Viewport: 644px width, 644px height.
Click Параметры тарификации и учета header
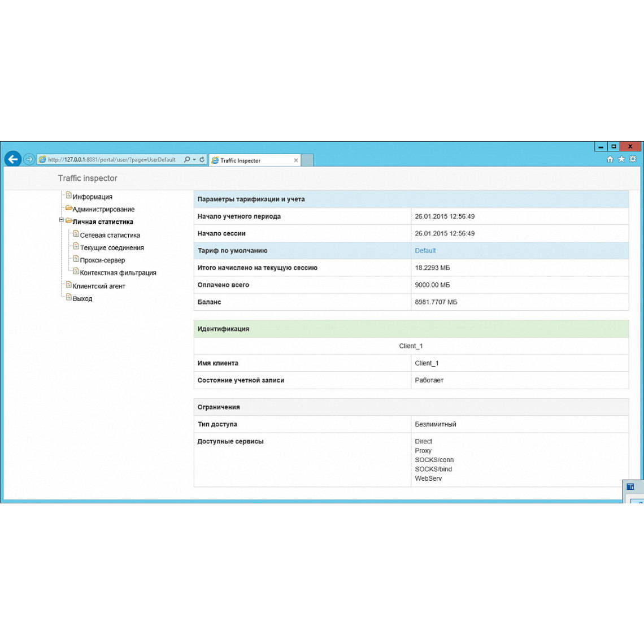click(411, 199)
